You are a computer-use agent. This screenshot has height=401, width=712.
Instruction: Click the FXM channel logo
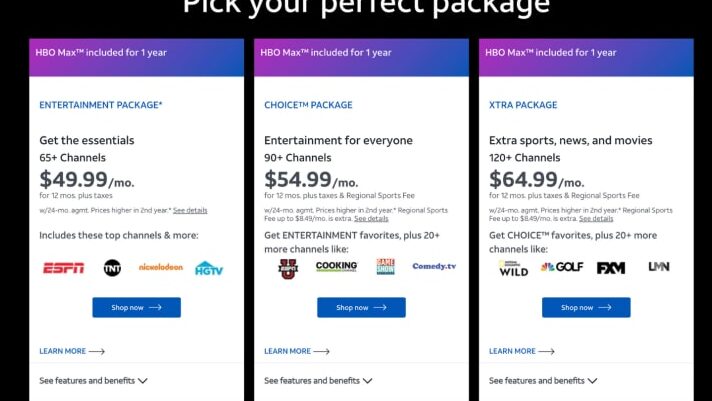611,268
